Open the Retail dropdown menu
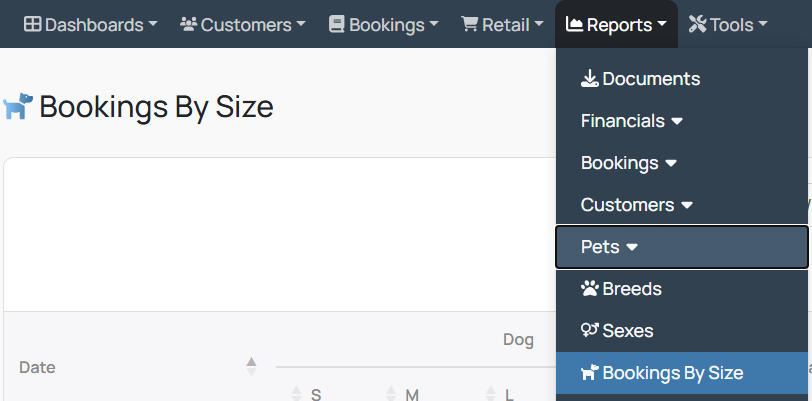This screenshot has width=812, height=401. coord(502,24)
